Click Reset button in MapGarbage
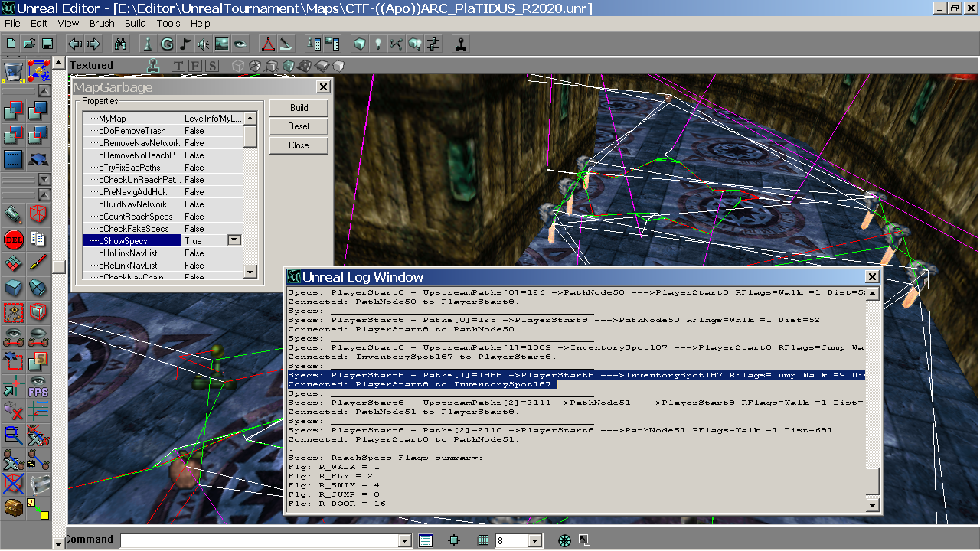Screen dimensions: 980x551 pyautogui.click(x=299, y=126)
